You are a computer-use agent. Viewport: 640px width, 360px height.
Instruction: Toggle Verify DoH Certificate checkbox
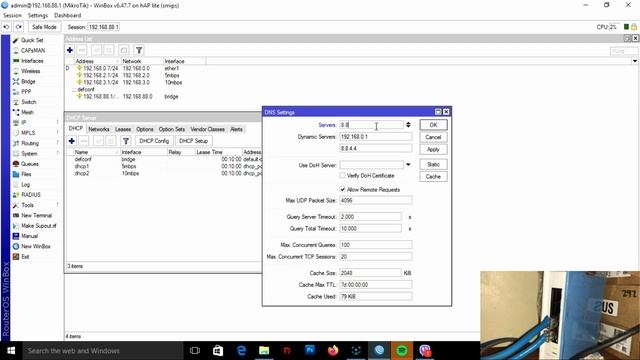[342, 176]
